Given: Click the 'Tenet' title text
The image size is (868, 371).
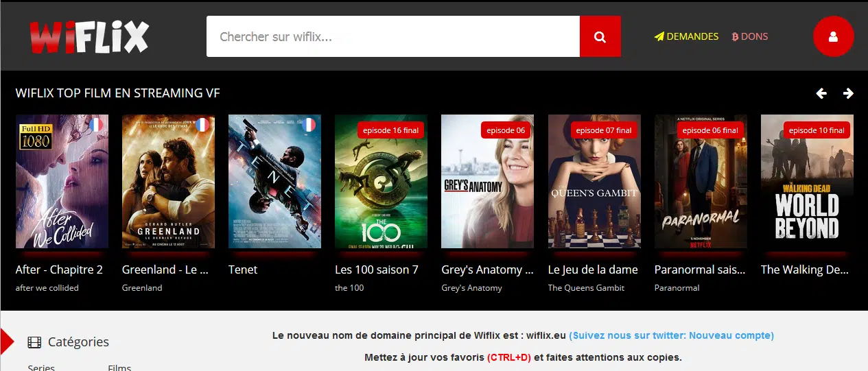Looking at the screenshot, I should click(x=243, y=270).
